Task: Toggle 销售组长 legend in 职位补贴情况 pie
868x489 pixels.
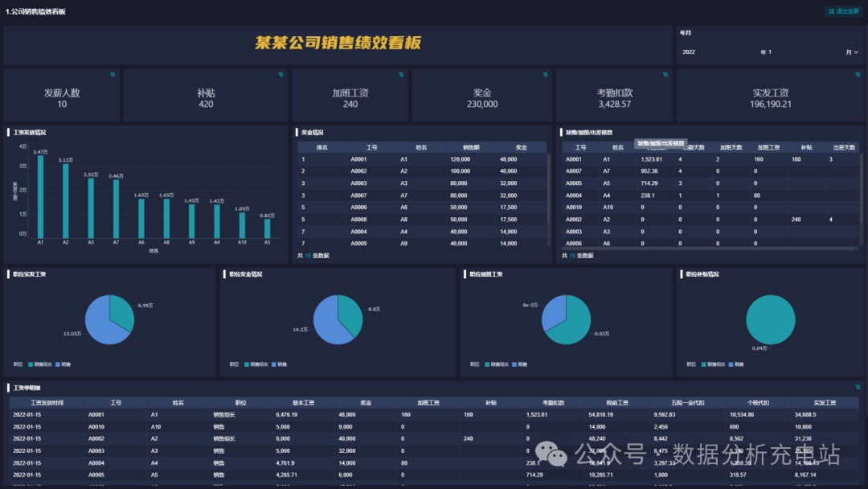Action: [713, 364]
